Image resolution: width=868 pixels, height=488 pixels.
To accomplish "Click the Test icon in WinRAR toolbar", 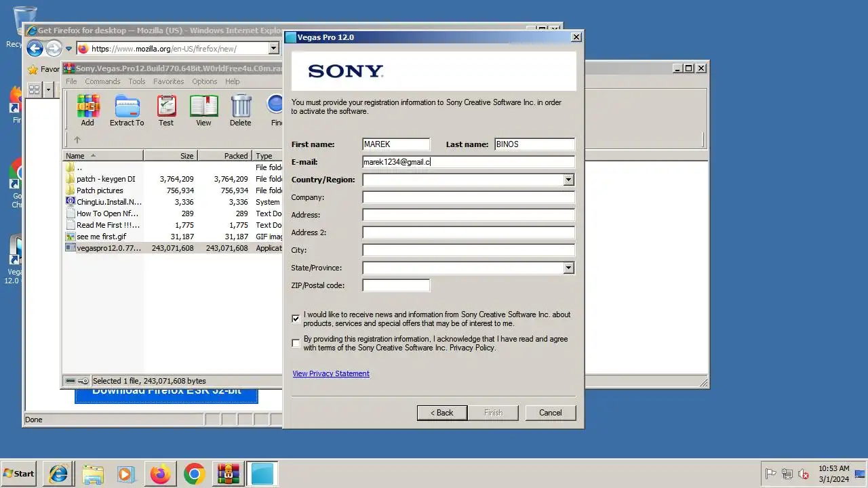I will [x=166, y=110].
